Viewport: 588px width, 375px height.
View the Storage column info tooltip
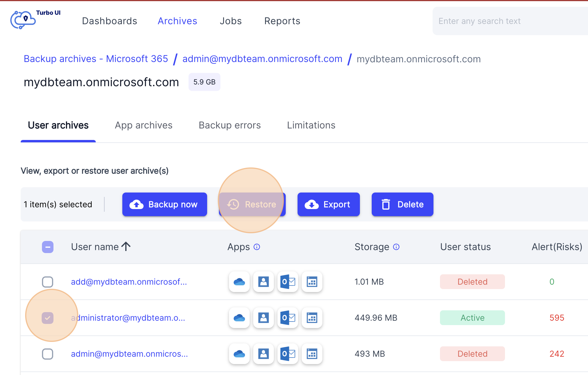(x=396, y=247)
